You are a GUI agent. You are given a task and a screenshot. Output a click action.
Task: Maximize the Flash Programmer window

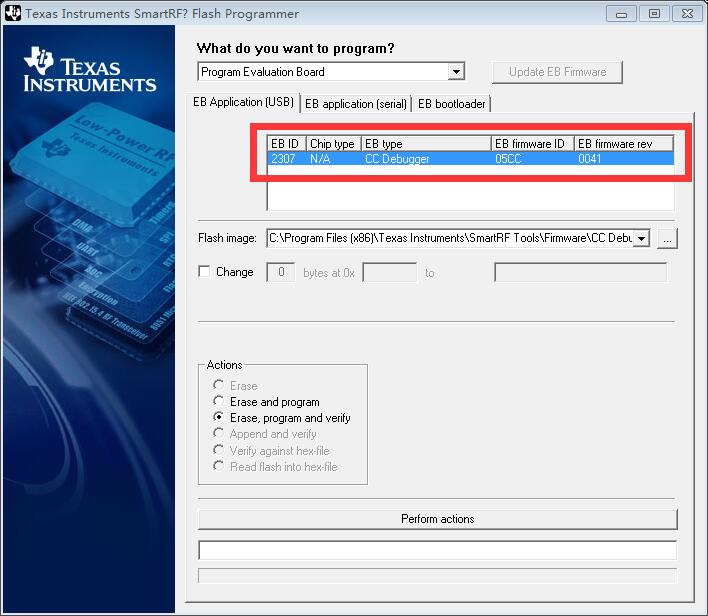[654, 14]
